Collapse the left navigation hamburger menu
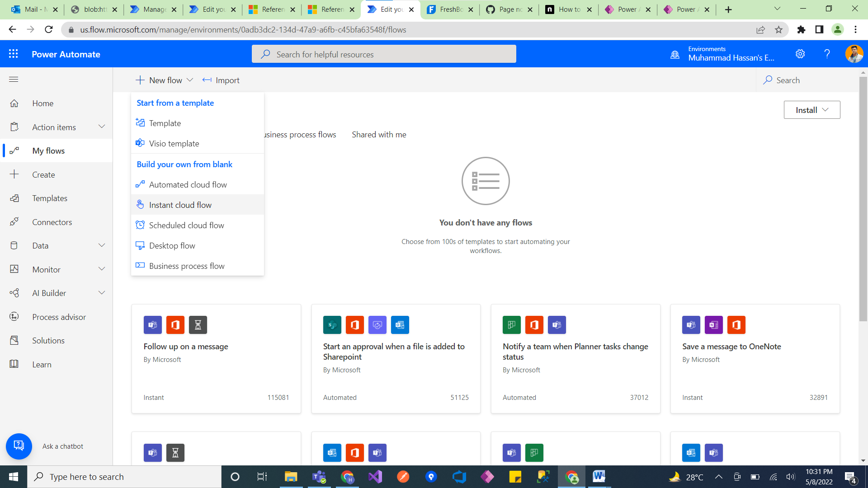The height and width of the screenshot is (488, 868). [x=14, y=80]
